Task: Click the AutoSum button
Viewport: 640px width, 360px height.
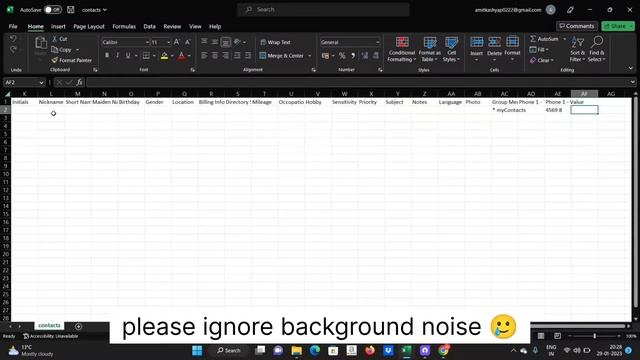Action: point(544,39)
